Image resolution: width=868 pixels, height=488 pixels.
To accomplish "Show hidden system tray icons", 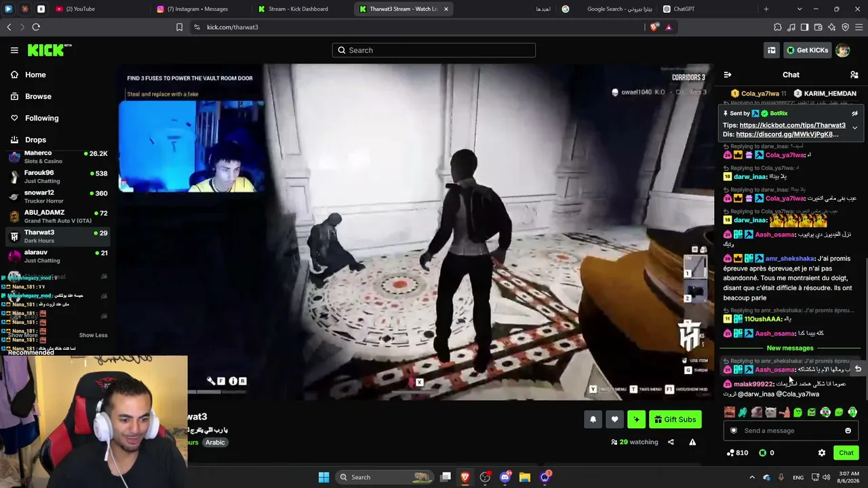I will coord(751,477).
